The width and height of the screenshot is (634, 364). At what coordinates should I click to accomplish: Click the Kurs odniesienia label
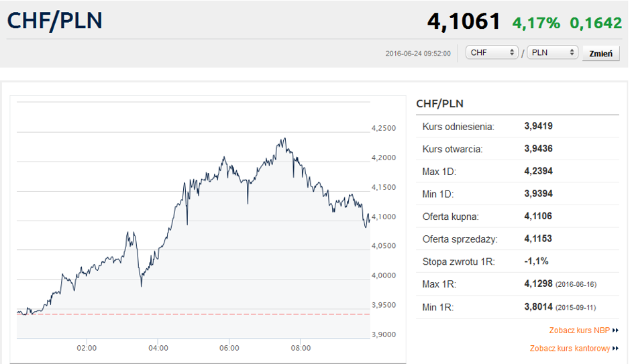click(458, 127)
